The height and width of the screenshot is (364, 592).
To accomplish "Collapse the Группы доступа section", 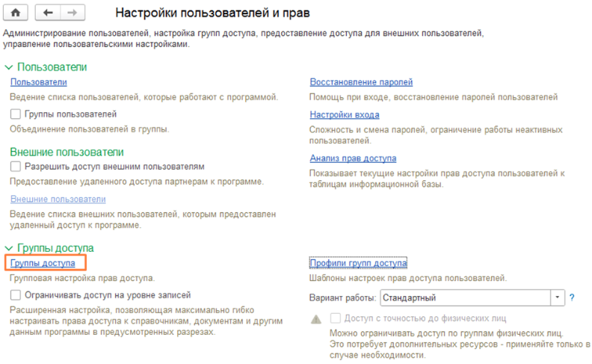I will point(9,248).
